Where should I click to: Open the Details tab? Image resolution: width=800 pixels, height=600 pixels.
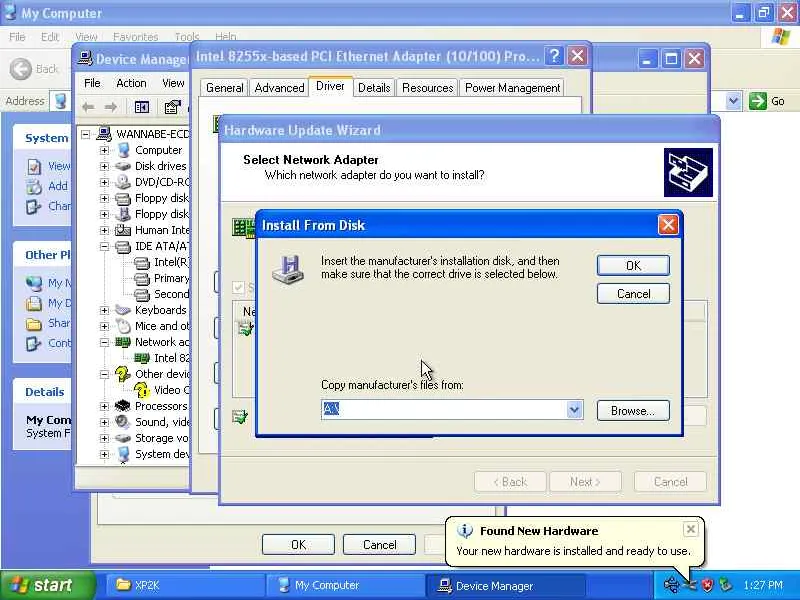click(x=374, y=88)
